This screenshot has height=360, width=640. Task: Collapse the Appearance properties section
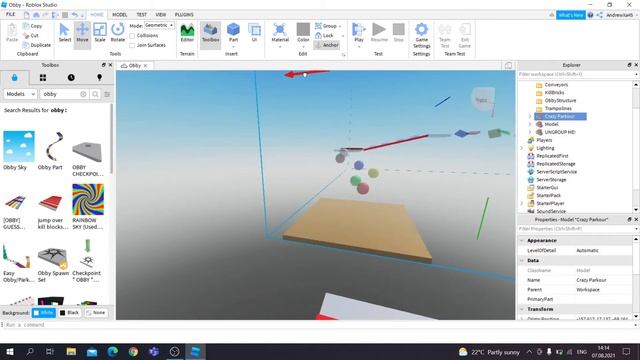(522, 241)
